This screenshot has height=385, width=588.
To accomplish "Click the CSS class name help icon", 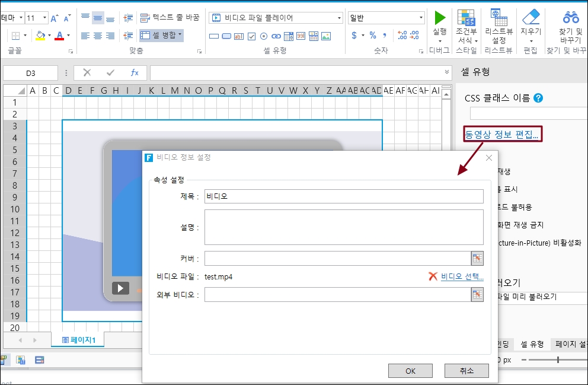I will tap(538, 98).
